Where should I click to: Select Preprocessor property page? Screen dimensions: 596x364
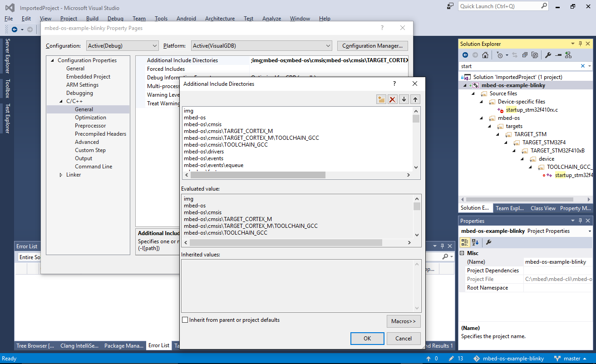(x=90, y=126)
